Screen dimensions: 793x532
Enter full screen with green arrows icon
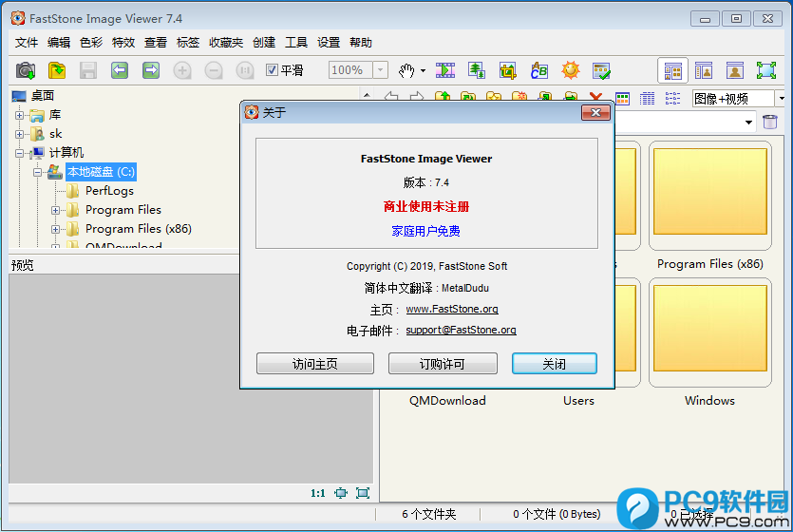(766, 70)
